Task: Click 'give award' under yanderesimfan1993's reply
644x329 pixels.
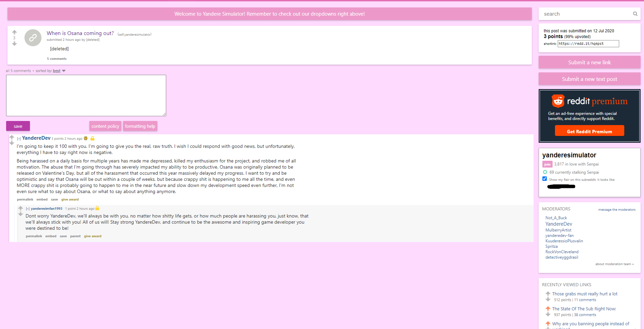Action: tap(93, 236)
